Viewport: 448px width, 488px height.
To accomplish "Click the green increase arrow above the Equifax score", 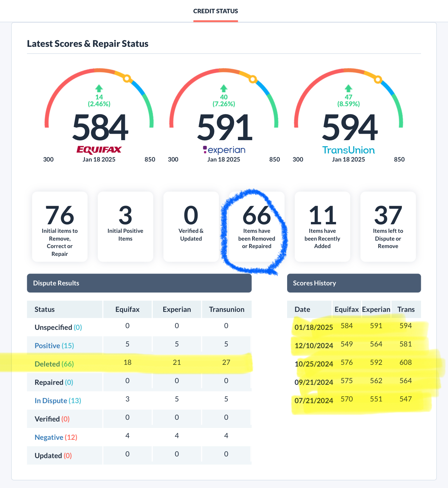I will click(99, 89).
